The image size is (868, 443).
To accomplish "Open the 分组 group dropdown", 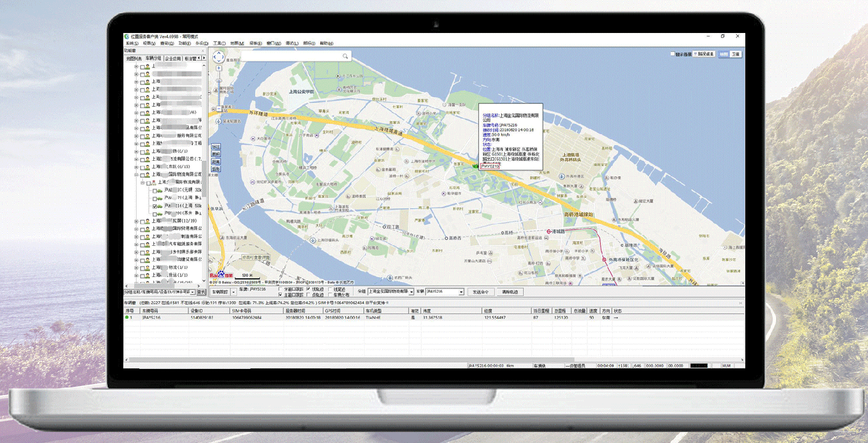I will point(411,292).
